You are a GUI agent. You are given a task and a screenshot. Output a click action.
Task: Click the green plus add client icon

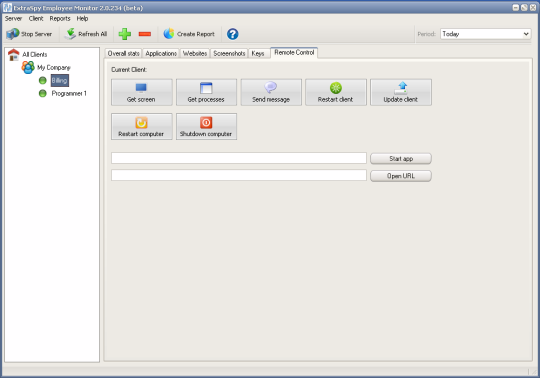[125, 34]
